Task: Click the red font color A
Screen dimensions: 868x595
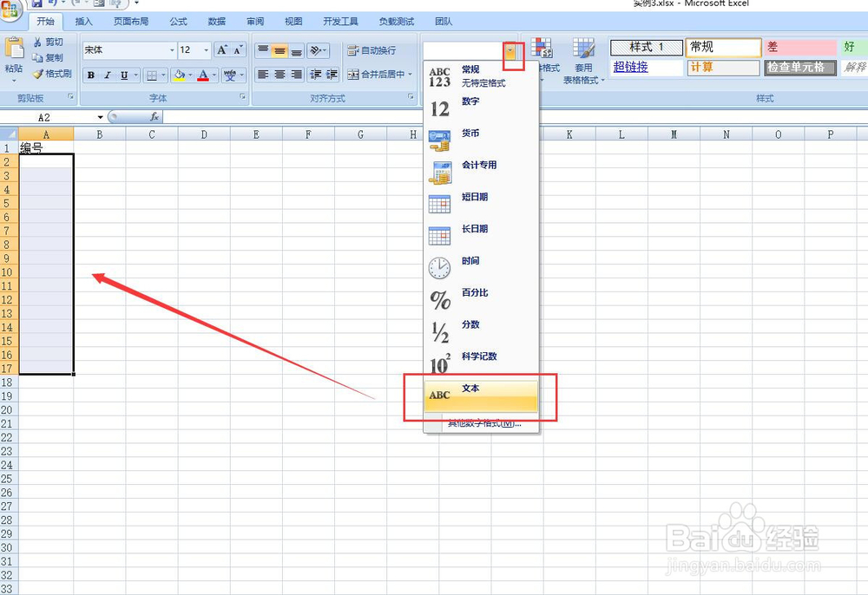Action: (x=203, y=75)
